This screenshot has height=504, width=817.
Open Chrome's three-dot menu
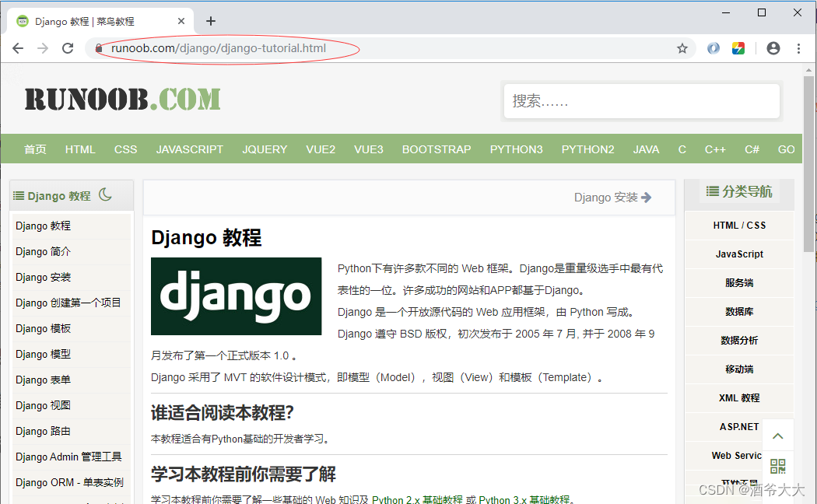point(798,47)
